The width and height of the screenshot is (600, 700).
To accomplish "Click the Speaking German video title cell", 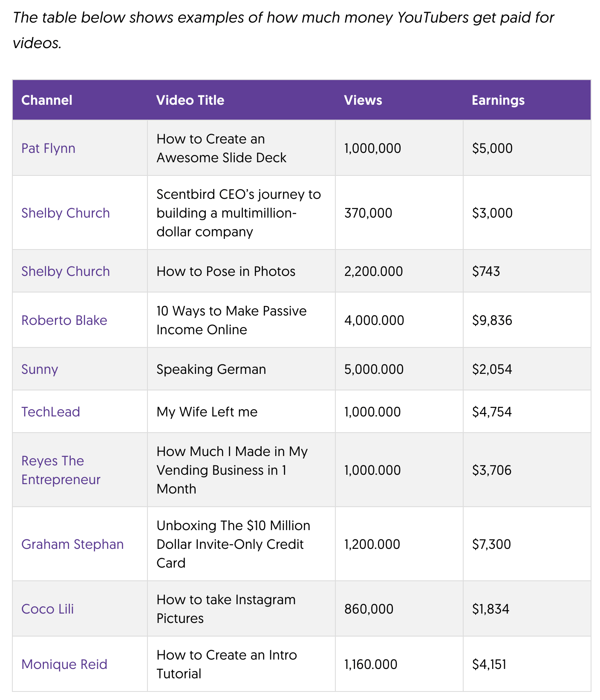I will [211, 369].
